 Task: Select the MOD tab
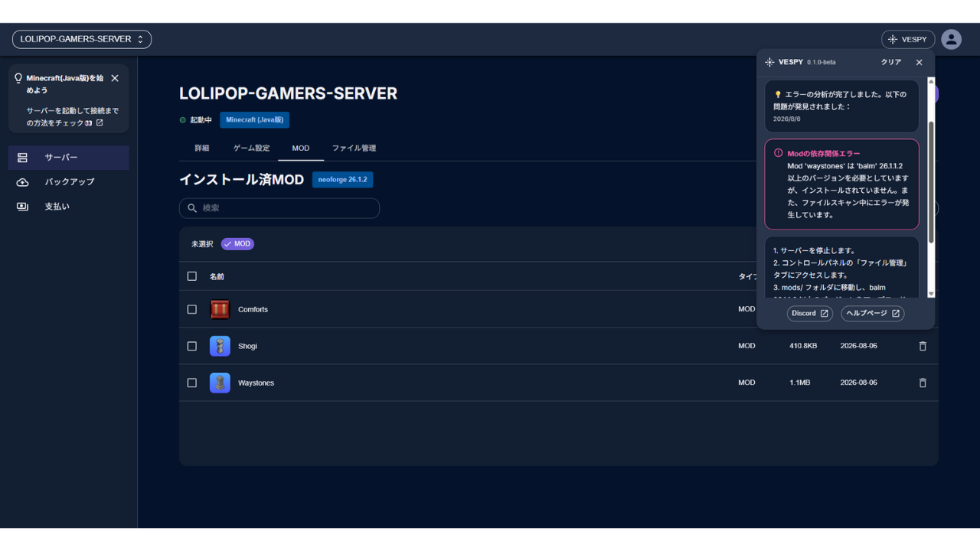click(x=301, y=148)
